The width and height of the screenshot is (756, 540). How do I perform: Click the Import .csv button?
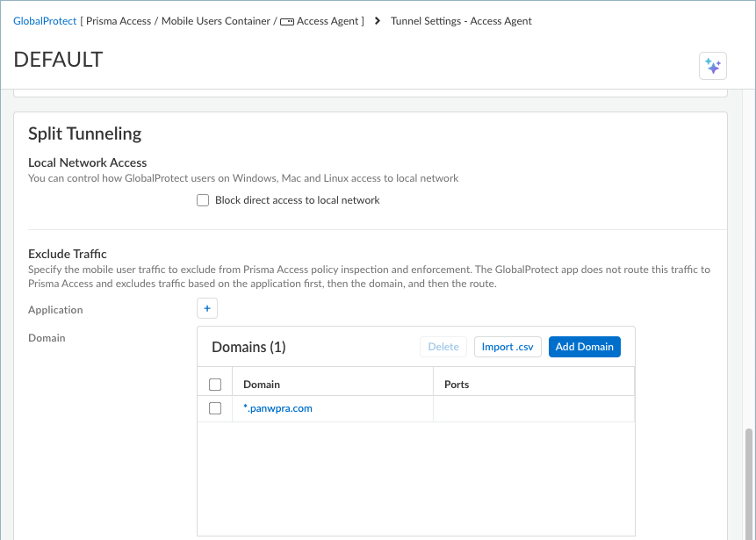click(508, 347)
